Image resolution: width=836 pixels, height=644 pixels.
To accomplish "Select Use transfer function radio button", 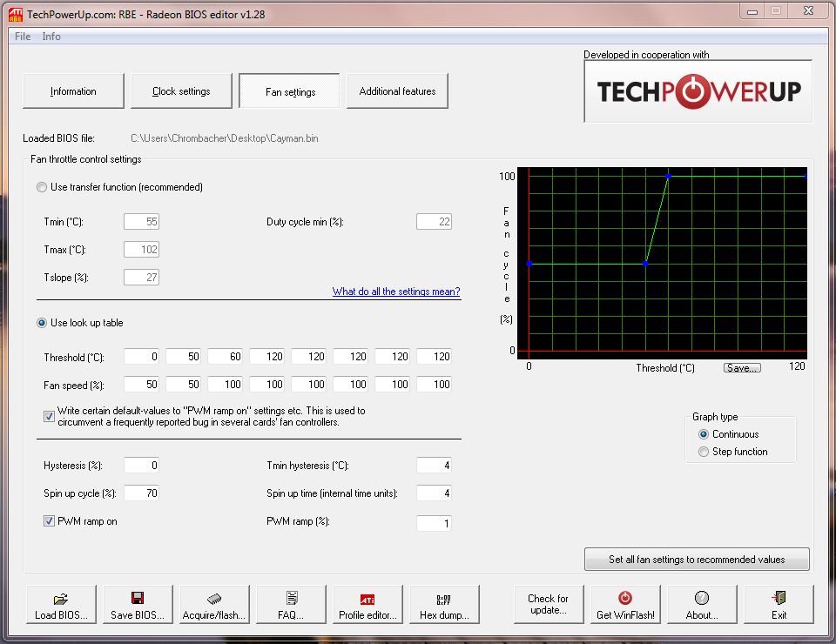I will (x=42, y=187).
